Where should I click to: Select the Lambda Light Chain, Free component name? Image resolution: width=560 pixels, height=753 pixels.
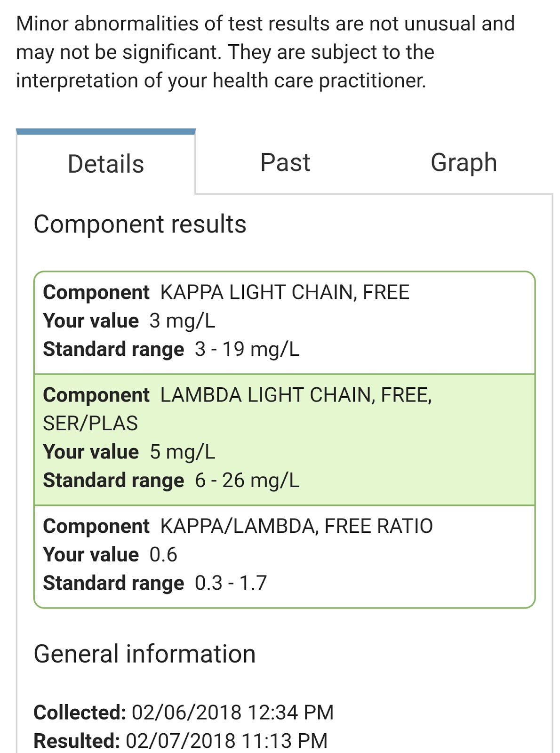(x=296, y=395)
